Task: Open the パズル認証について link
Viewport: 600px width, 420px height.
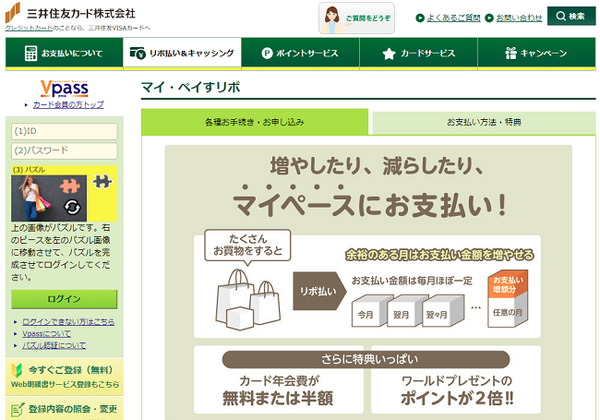Action: click(54, 345)
